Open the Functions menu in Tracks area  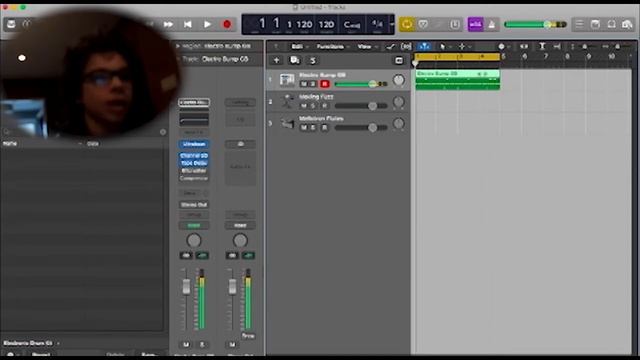click(333, 47)
